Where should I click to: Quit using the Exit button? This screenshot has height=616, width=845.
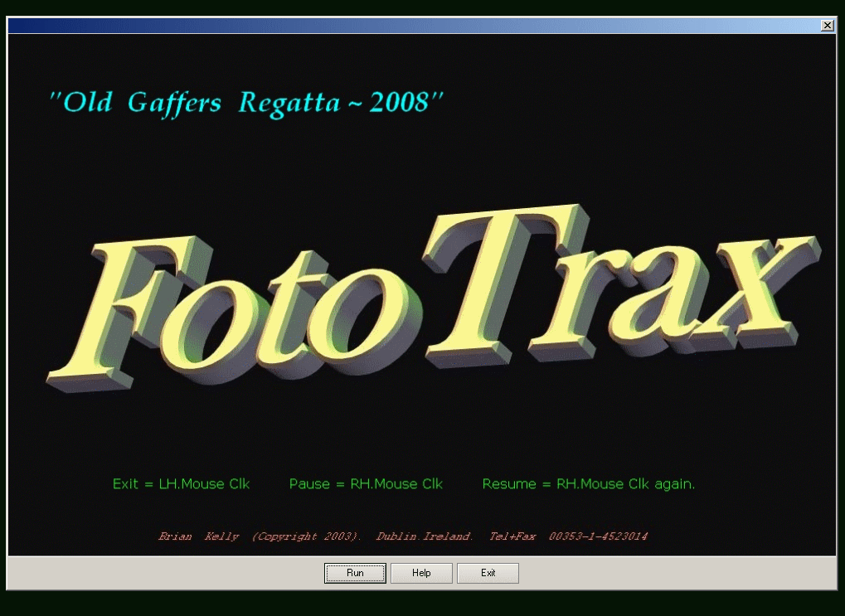[488, 573]
